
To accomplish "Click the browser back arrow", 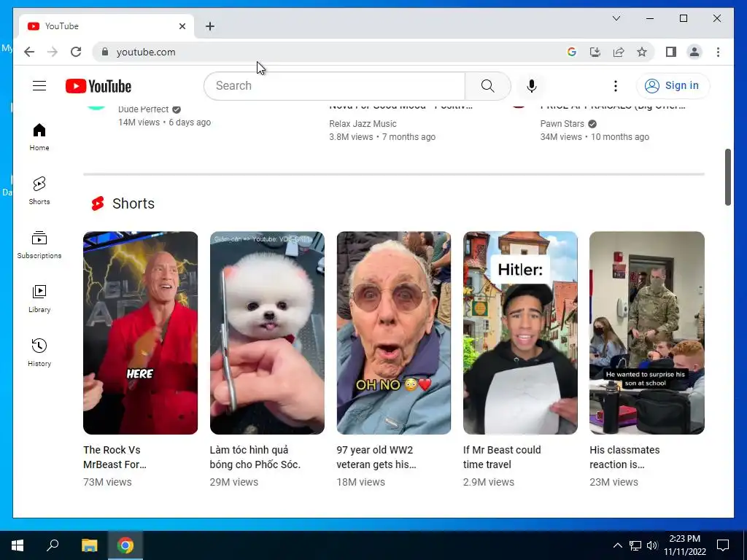I will [29, 52].
